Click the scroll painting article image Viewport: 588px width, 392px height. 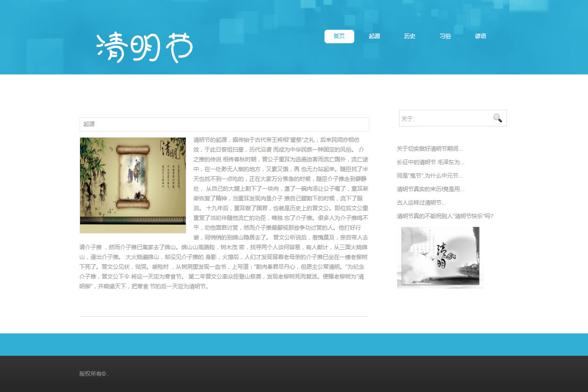tap(133, 185)
